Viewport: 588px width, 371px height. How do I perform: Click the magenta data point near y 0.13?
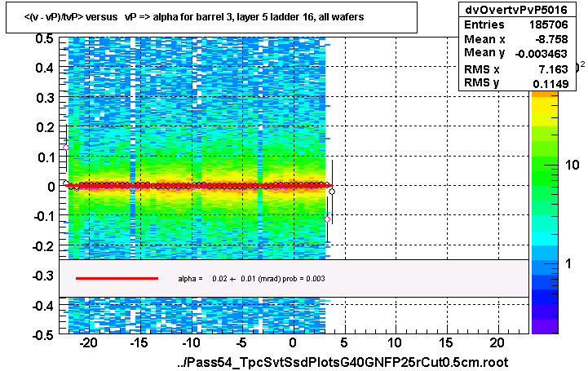point(66,148)
